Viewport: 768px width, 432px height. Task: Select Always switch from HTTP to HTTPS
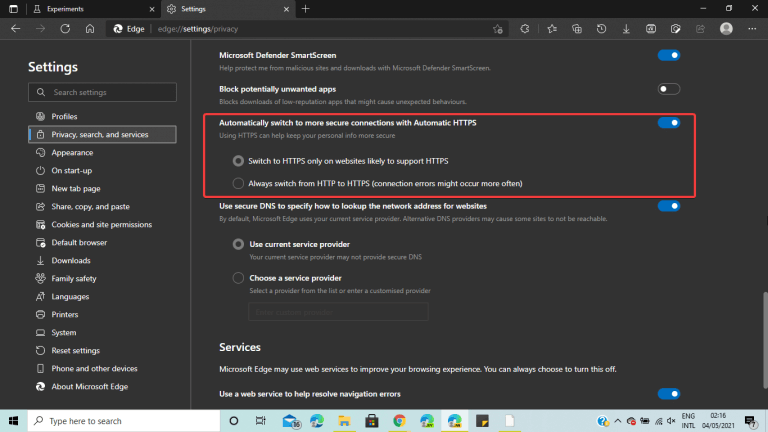(x=238, y=183)
